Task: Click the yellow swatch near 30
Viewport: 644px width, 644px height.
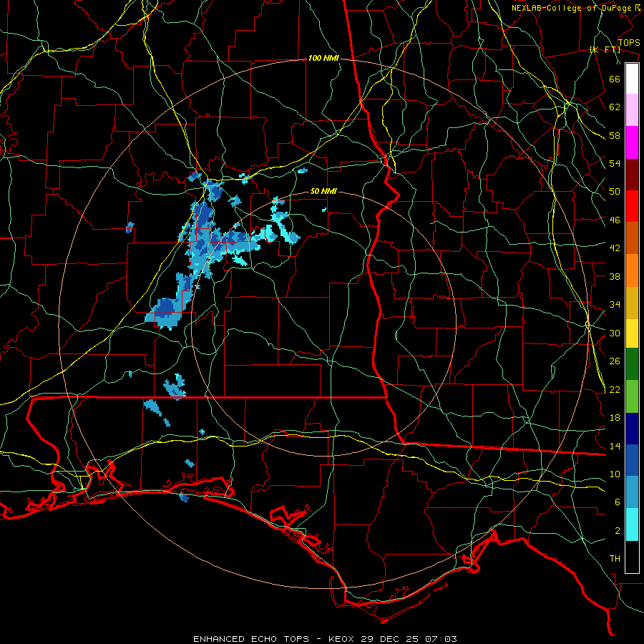Action: click(632, 333)
